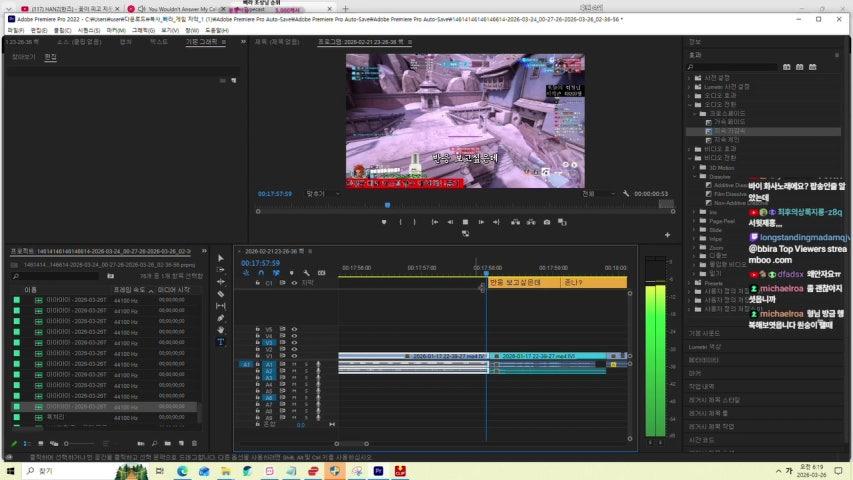The image size is (853, 480).
Task: Toggle V5 track output eye icon
Action: coord(294,329)
